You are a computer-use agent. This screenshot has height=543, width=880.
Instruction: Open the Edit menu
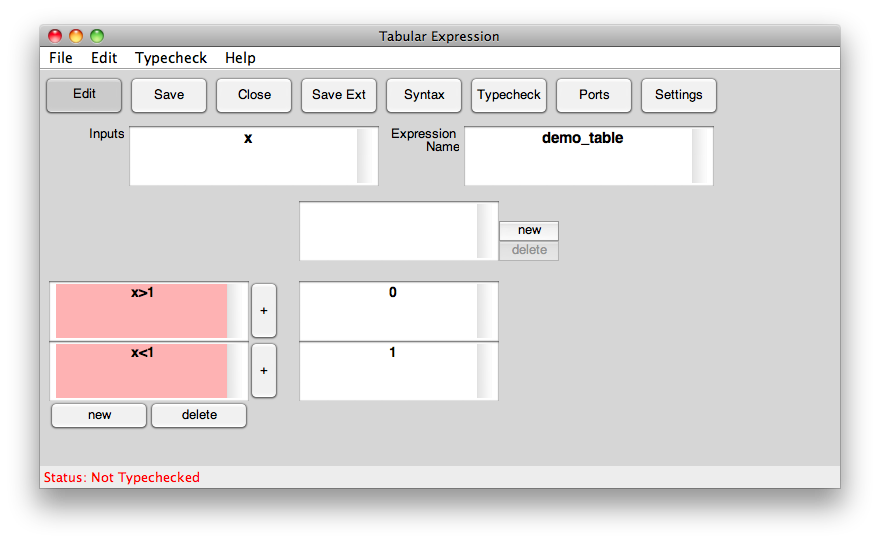point(104,58)
